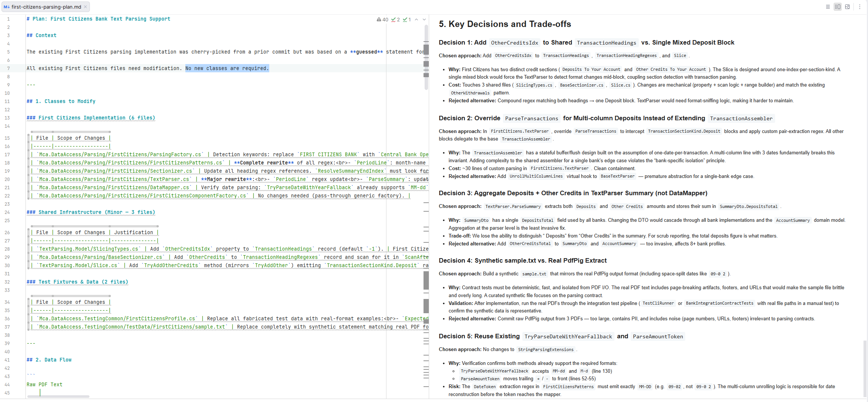Click 'OtherCreditsIdx' code in Decision 1 heading
Viewport: 868px width, 402px height.
tap(515, 43)
